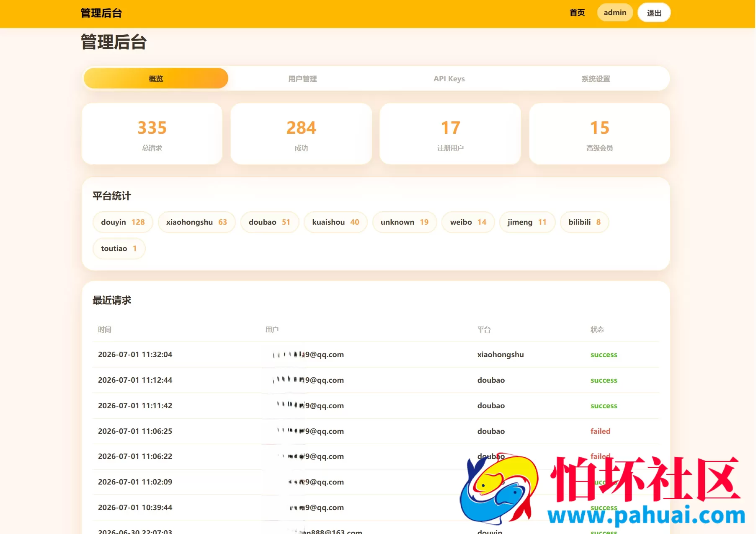Screen dimensions: 756x534
Task: Click the bilibili 8 platform chip
Action: (584, 222)
